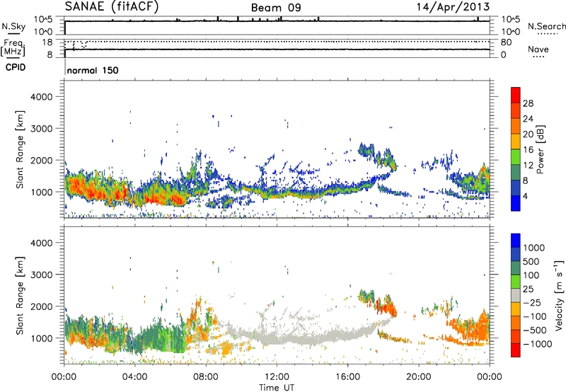This screenshot has height=392, width=566.
Task: Click the "Nave" legend label
Action: [538, 50]
